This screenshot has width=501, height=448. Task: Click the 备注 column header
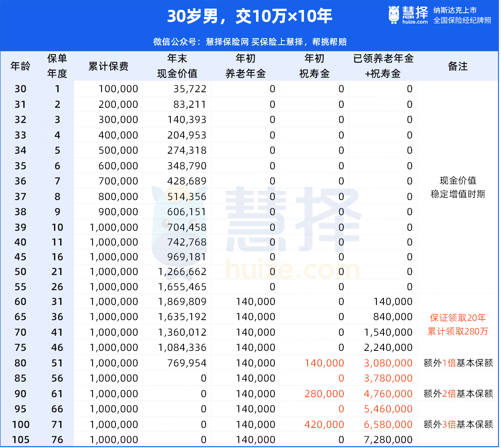[x=458, y=66]
